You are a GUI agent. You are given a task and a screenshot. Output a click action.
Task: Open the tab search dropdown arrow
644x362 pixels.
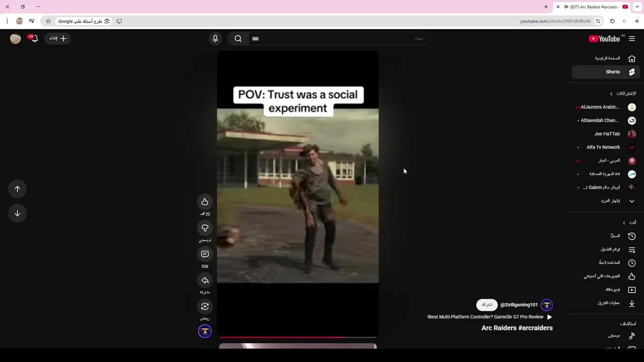(637, 7)
